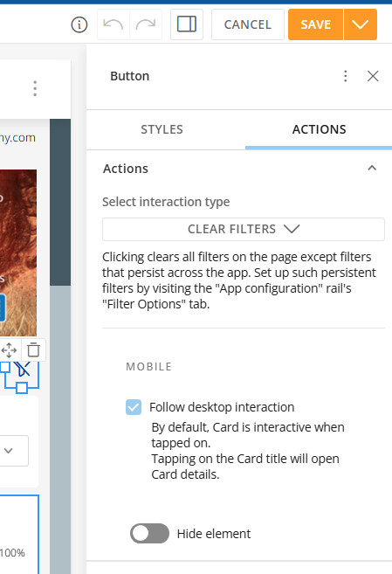
Task: Collapse the Actions section chevron
Action: [372, 168]
